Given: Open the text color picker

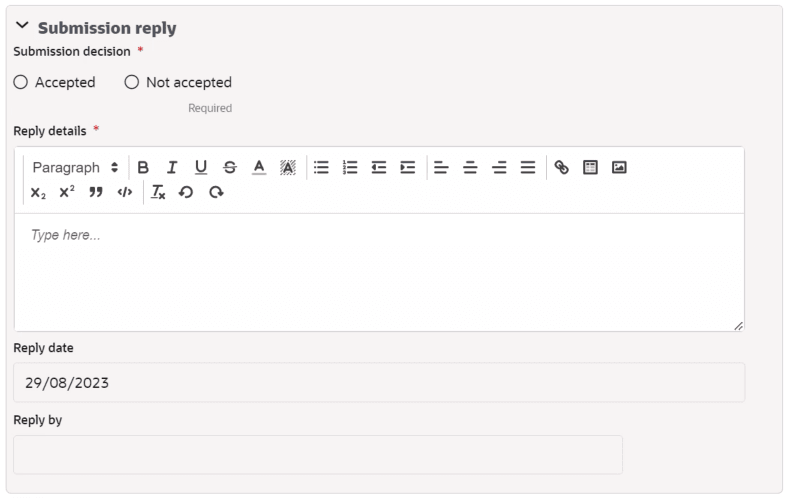Looking at the screenshot, I should (259, 167).
